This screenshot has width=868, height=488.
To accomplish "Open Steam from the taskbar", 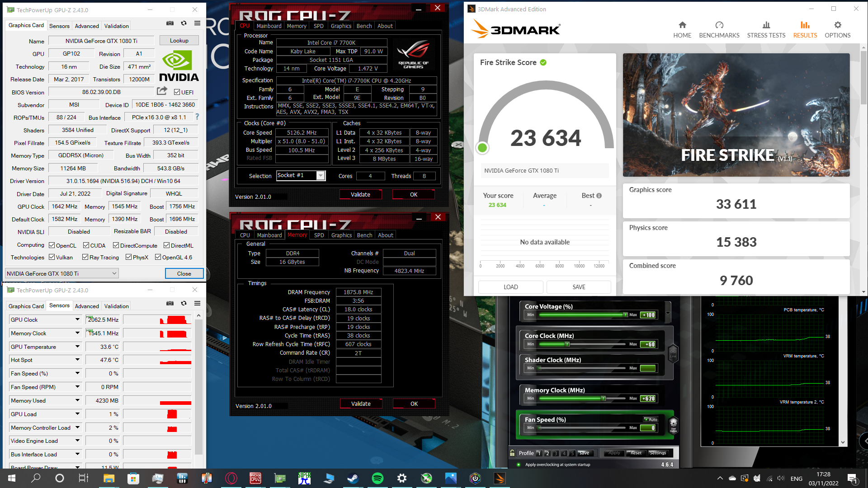I will [x=353, y=478].
